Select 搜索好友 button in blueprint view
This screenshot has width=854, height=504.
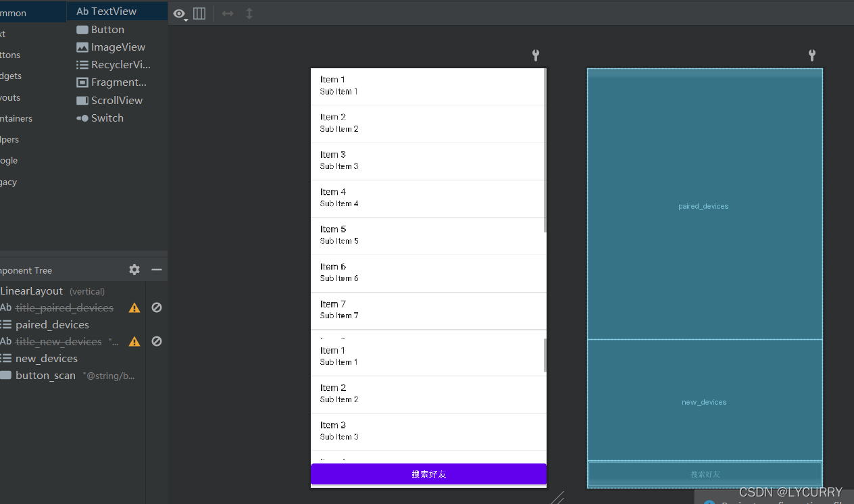(x=705, y=474)
